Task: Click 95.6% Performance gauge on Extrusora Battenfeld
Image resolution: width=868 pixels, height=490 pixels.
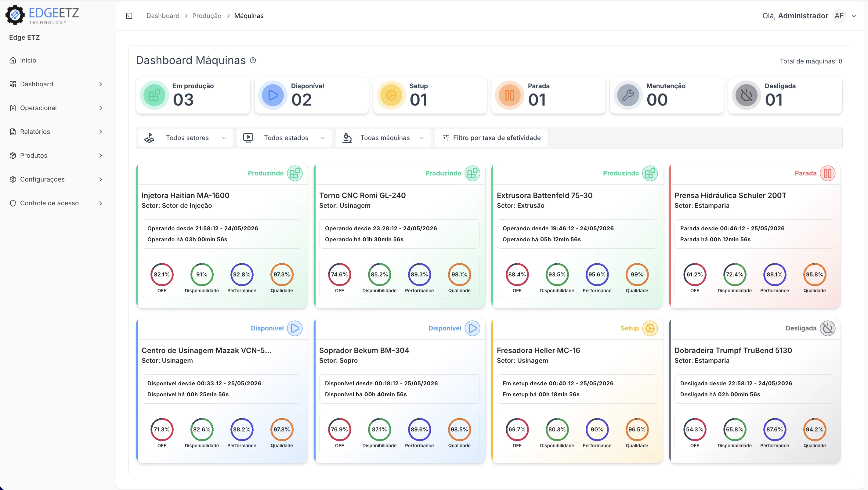Action: (x=597, y=275)
